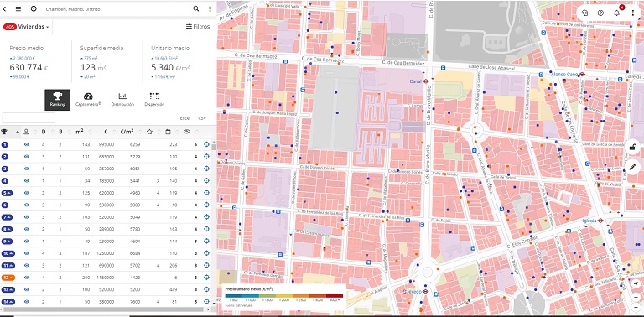The image size is (644, 317).
Task: Open the hamburger menu in search bar
Action: [x=18, y=8]
